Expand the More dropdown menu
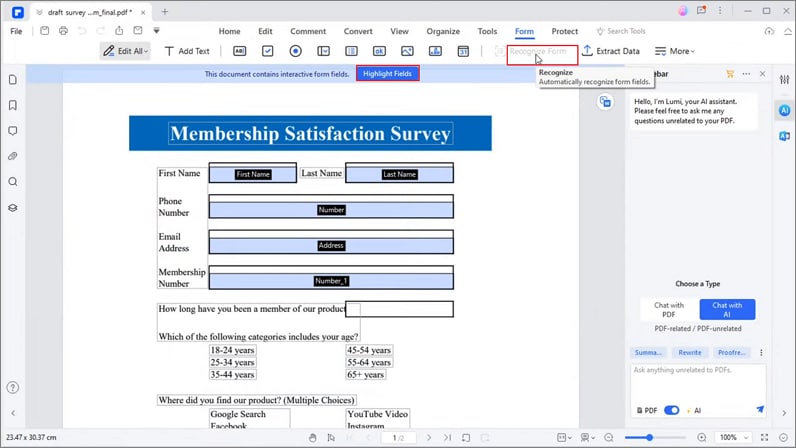Viewport: 796px width, 448px height. [x=675, y=51]
